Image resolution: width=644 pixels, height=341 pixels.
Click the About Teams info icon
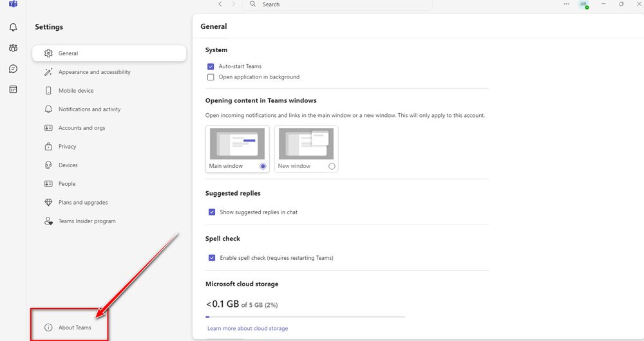(48, 327)
